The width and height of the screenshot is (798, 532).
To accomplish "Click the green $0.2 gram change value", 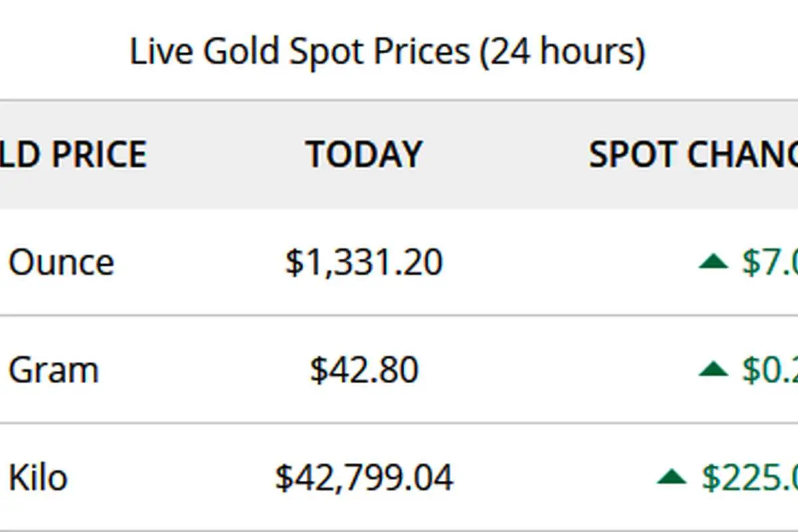I will (x=769, y=369).
